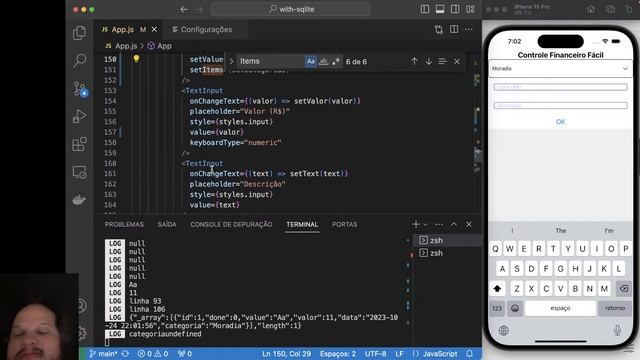Select the first zsh terminal
This screenshot has height=360, width=640.
pyautogui.click(x=448, y=240)
